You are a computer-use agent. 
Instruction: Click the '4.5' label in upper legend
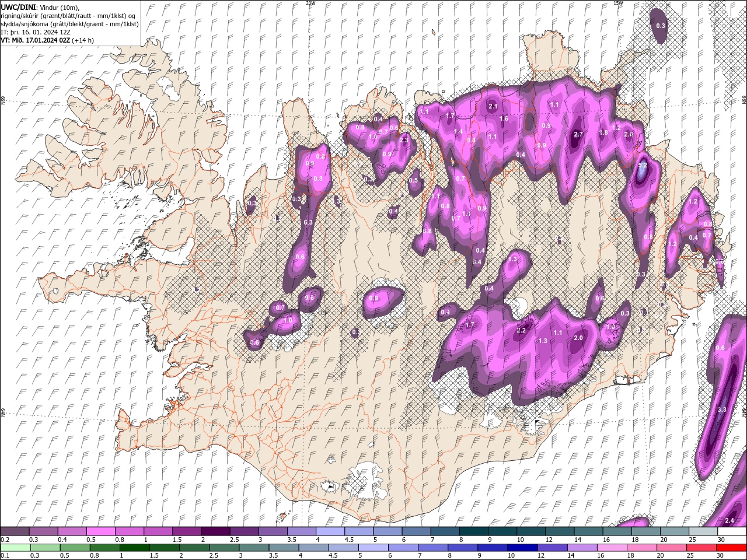point(350,540)
